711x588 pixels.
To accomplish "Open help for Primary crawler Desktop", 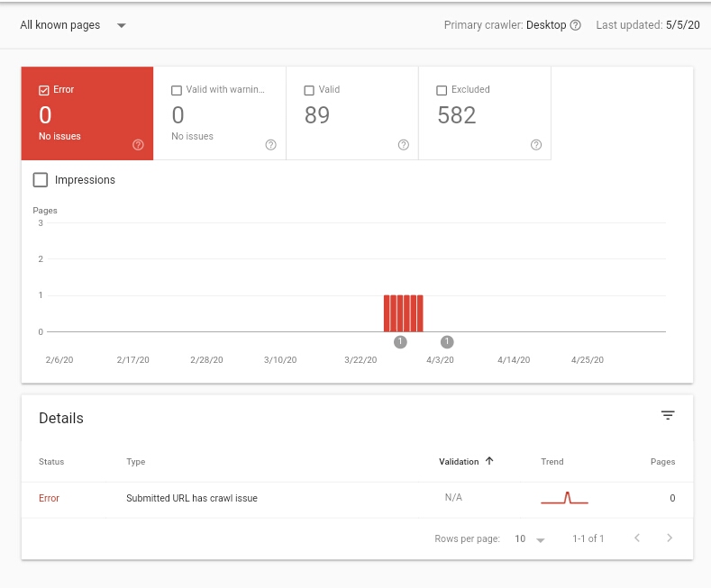I will [575, 25].
